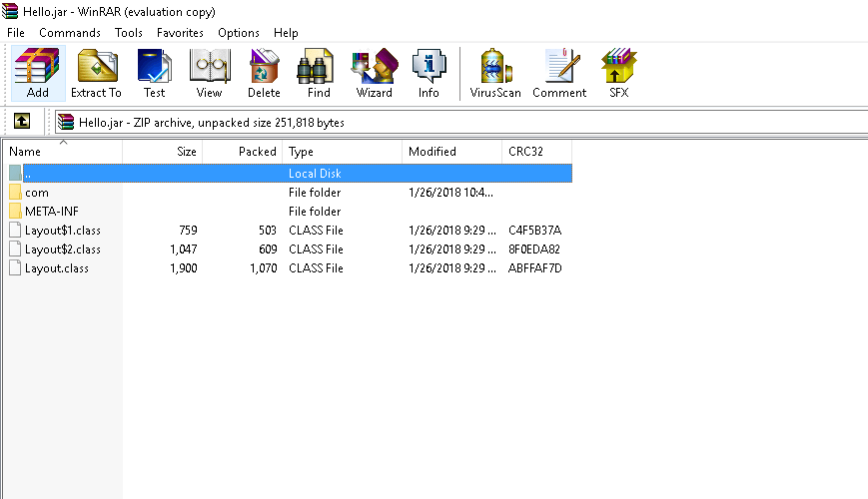Click the Extract To toolbar icon

tap(96, 73)
